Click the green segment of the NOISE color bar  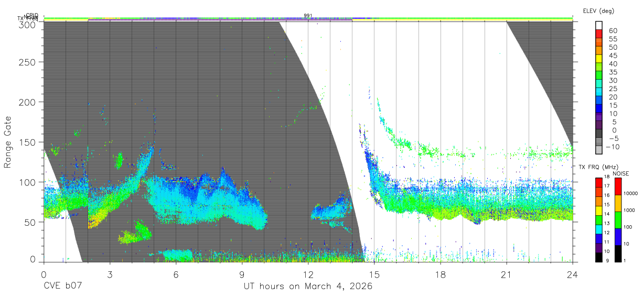coord(618,220)
